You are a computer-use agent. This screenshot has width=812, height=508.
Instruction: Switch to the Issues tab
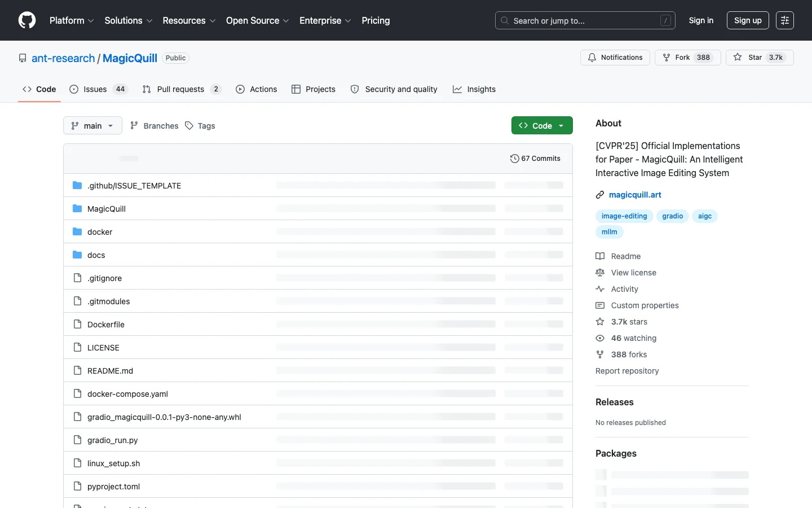[99, 89]
